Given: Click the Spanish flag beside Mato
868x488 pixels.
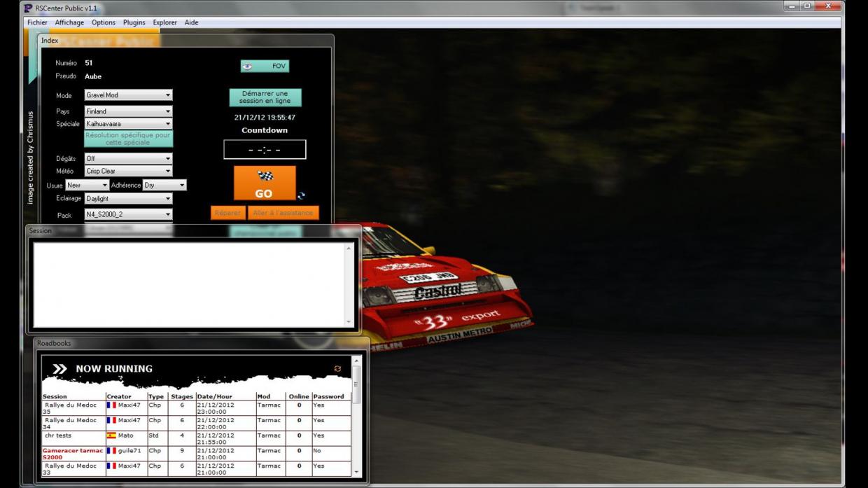Looking at the screenshot, I should (111, 435).
